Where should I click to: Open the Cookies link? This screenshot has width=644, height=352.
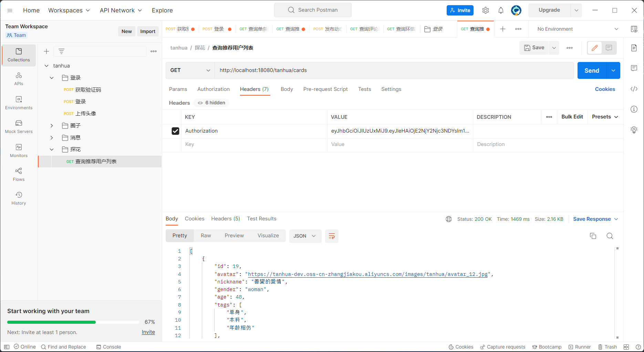coord(605,89)
